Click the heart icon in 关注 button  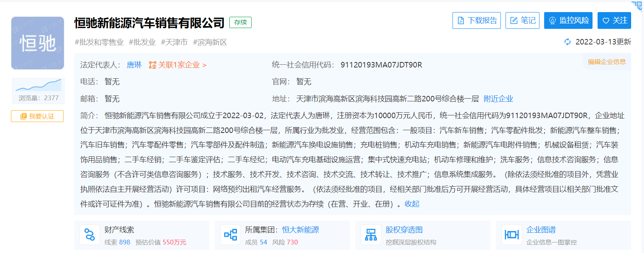click(x=606, y=21)
